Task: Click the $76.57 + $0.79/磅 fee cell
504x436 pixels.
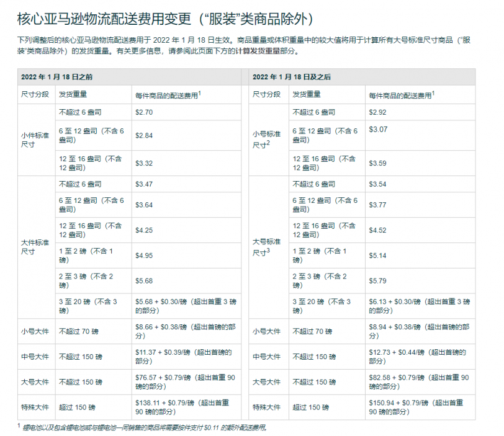Action: (186, 382)
